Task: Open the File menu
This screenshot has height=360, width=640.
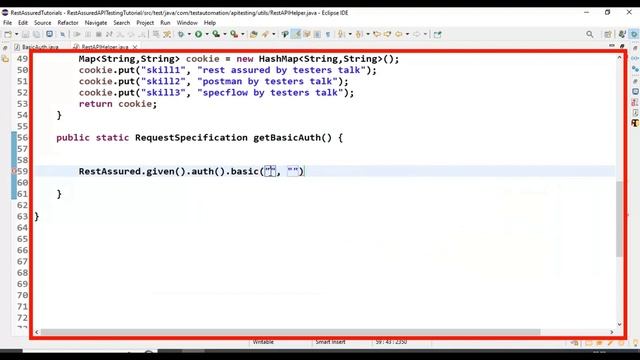Action: coord(7,23)
